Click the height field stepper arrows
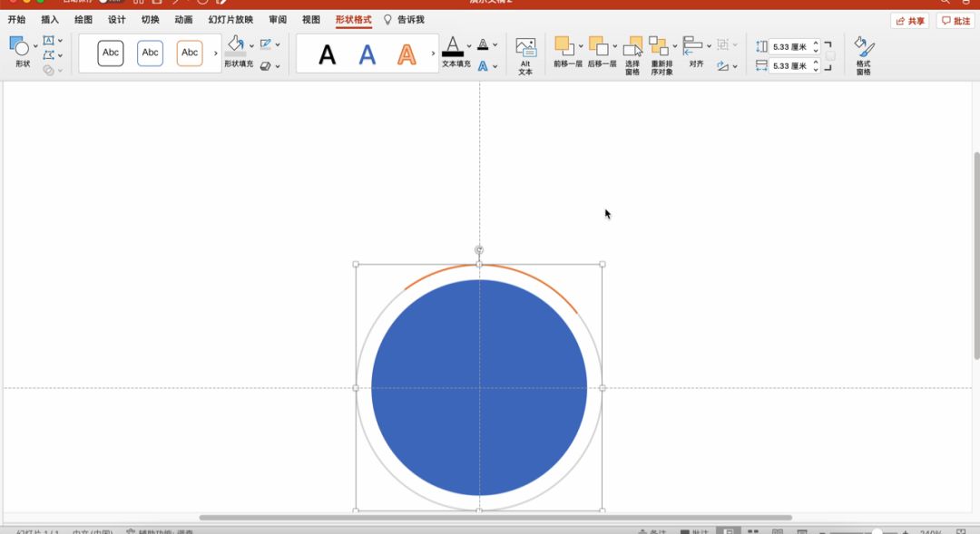This screenshot has height=534, width=980. point(816,47)
